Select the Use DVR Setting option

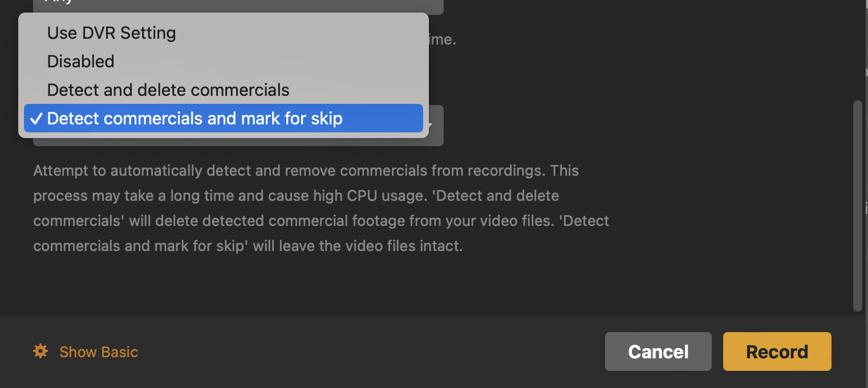click(111, 33)
